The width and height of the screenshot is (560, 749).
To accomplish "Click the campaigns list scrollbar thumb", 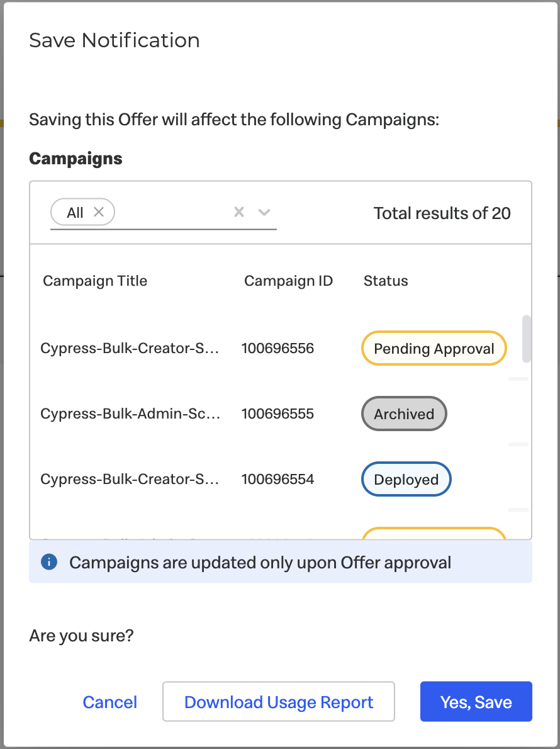I will (x=527, y=339).
